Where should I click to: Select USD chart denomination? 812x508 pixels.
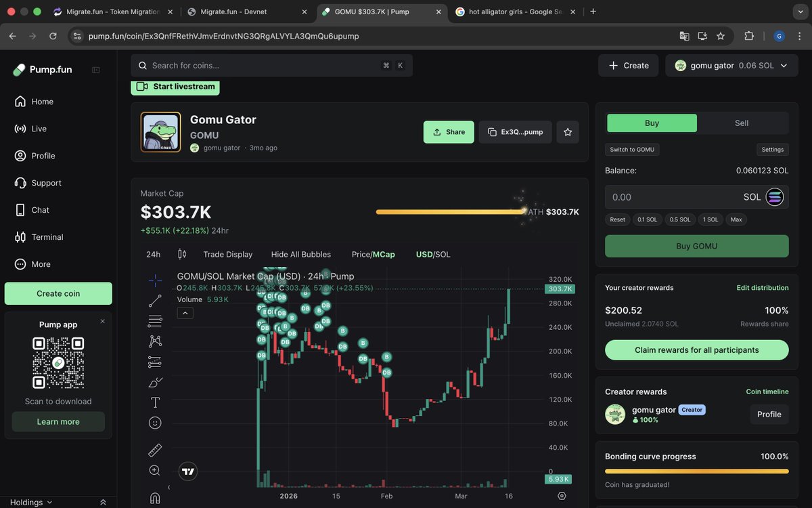(424, 254)
